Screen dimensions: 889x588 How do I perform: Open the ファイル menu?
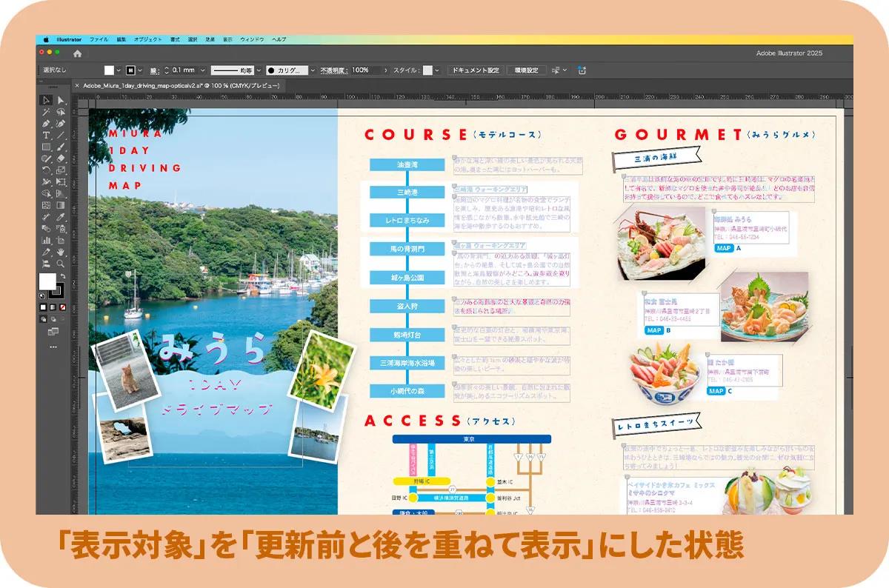[x=99, y=39]
